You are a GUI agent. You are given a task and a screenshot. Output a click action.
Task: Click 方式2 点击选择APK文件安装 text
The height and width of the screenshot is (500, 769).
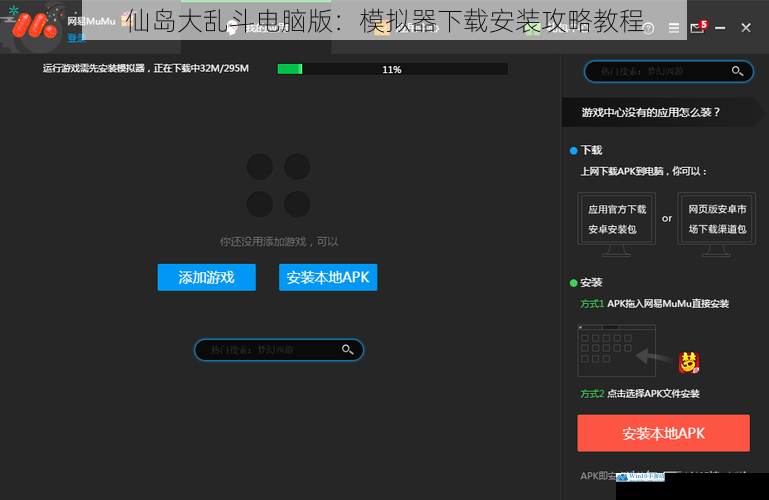(x=640, y=394)
